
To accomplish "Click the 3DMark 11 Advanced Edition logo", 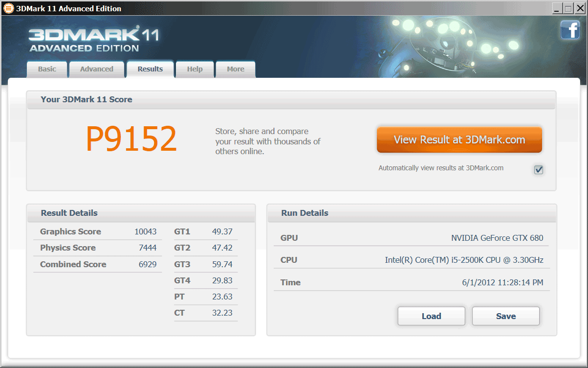I will click(x=93, y=40).
